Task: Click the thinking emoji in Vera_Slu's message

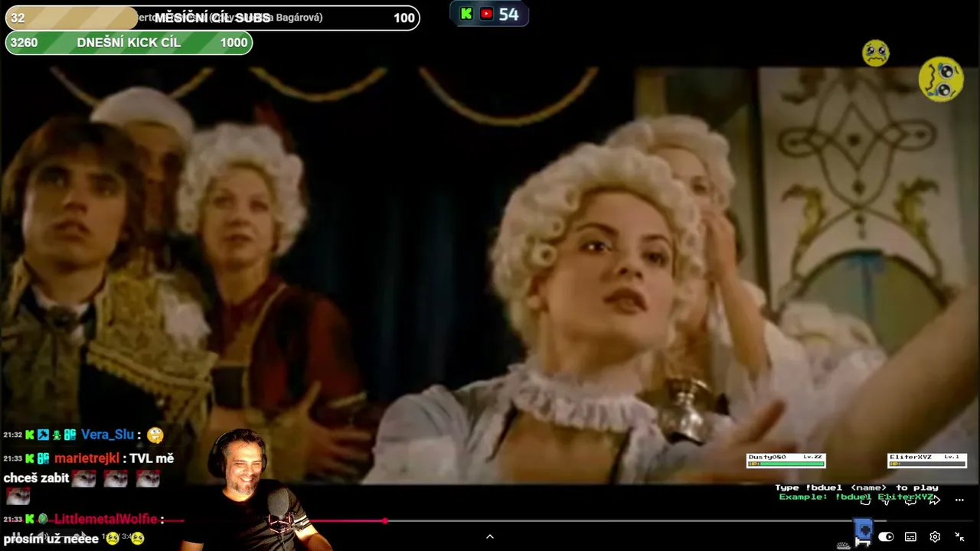Action: (155, 435)
